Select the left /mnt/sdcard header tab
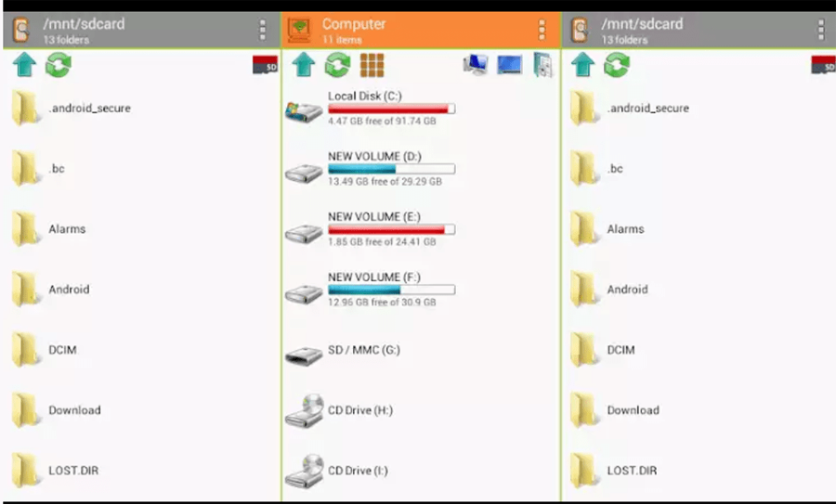The height and width of the screenshot is (504, 836). point(141,31)
